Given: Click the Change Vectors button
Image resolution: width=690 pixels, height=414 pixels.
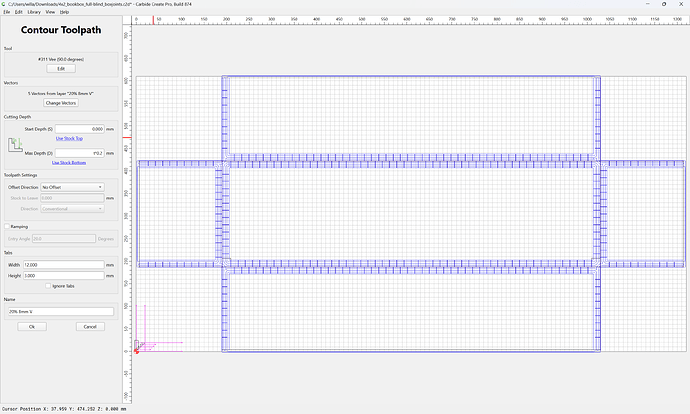Looking at the screenshot, I should pyautogui.click(x=61, y=103).
